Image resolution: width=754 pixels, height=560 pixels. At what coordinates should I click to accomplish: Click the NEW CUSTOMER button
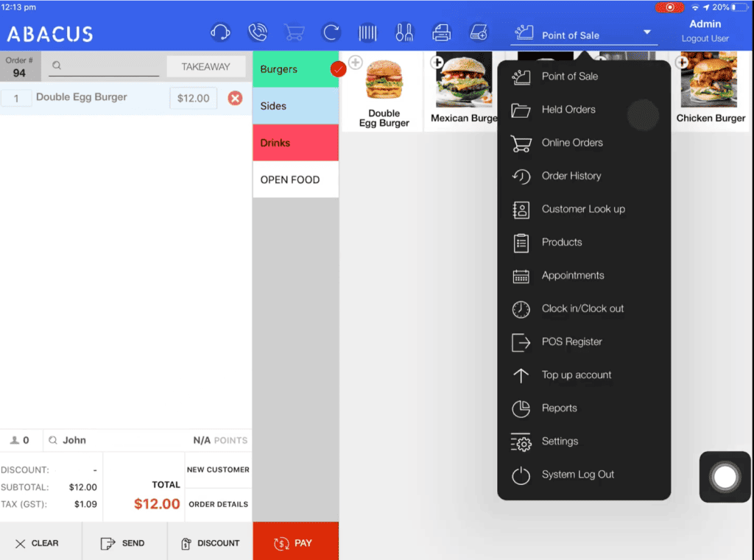(x=218, y=469)
